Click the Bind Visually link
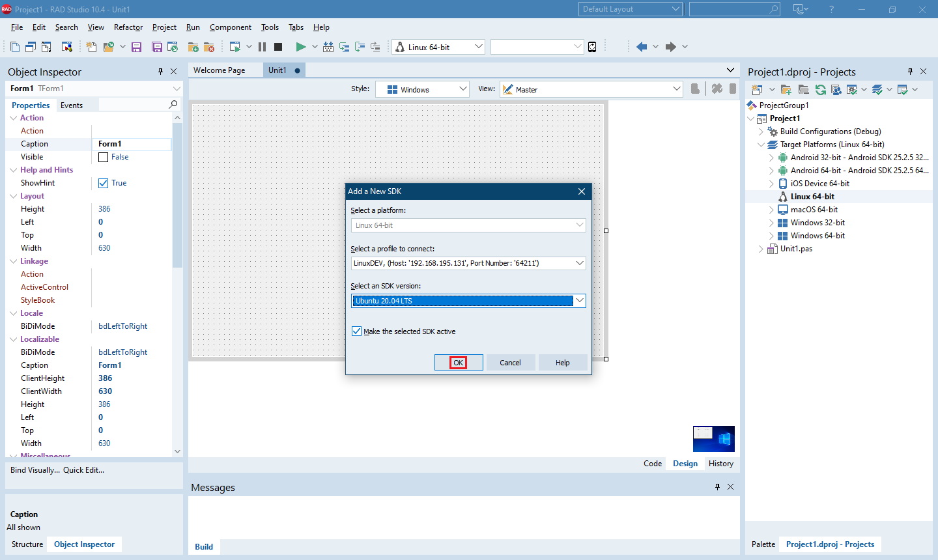The height and width of the screenshot is (560, 938). [x=35, y=470]
